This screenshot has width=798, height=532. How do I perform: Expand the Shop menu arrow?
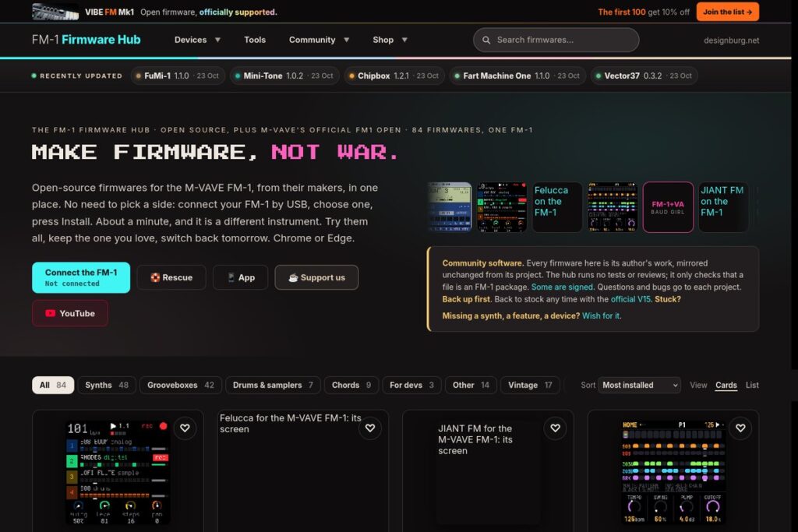click(x=404, y=40)
